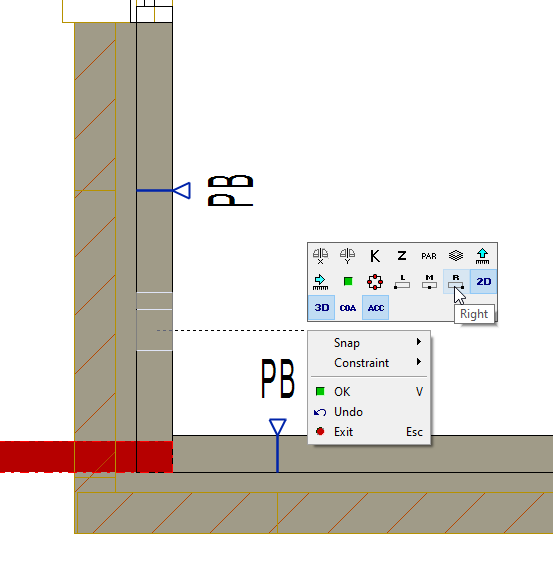Click the green square OK icon in toolbar
Image resolution: width=553 pixels, height=576 pixels.
(348, 282)
